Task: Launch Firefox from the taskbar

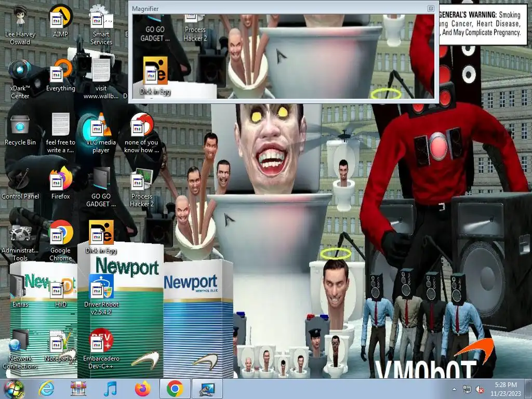Action: pyautogui.click(x=142, y=389)
